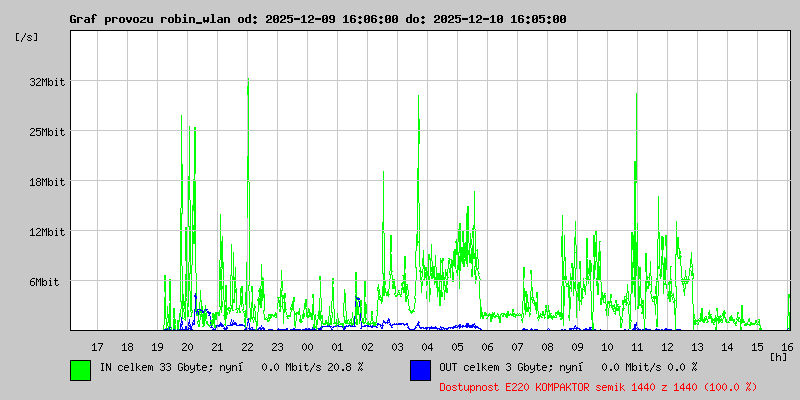Click the '23' hour tick label

pyautogui.click(x=278, y=347)
